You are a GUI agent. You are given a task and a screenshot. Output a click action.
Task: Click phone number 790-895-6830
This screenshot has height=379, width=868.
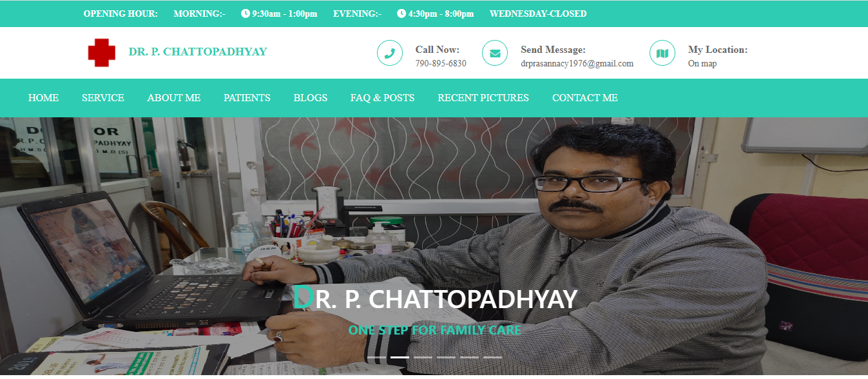coord(441,63)
